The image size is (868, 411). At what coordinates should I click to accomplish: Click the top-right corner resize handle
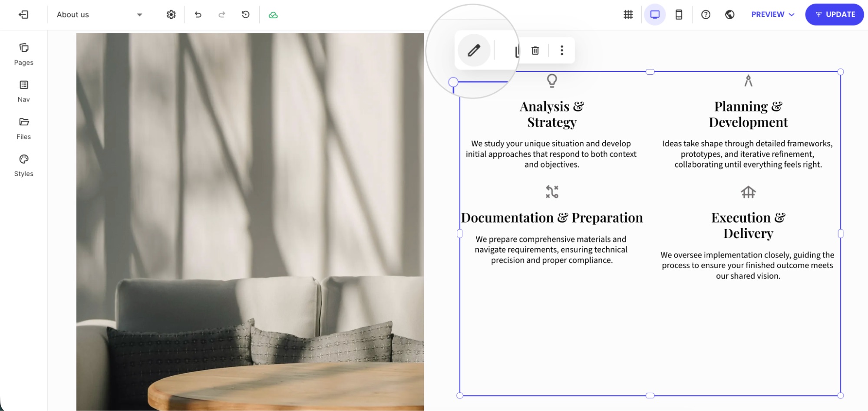(x=841, y=72)
